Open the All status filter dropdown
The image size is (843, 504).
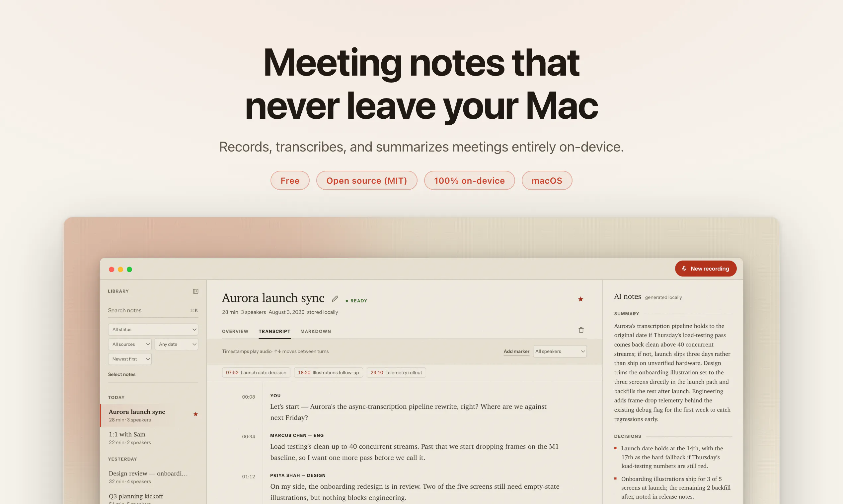tap(153, 330)
